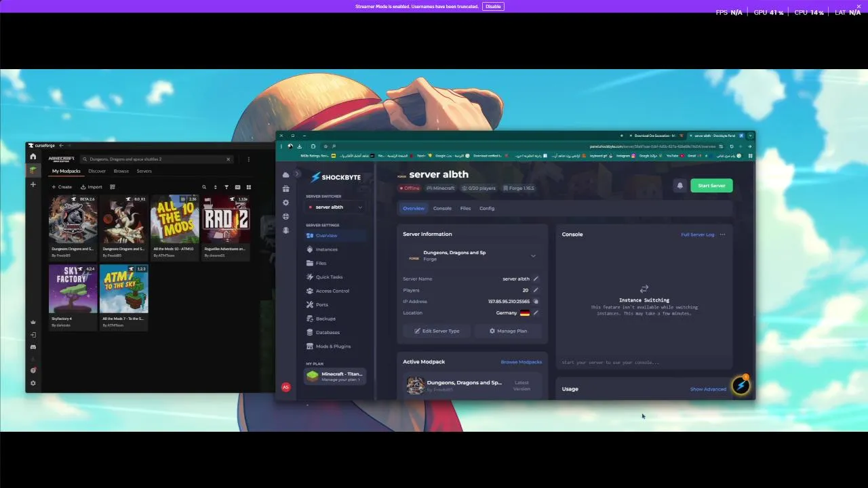Switch to grid view icon in CurseForge
The image size is (868, 488).
coord(249,187)
